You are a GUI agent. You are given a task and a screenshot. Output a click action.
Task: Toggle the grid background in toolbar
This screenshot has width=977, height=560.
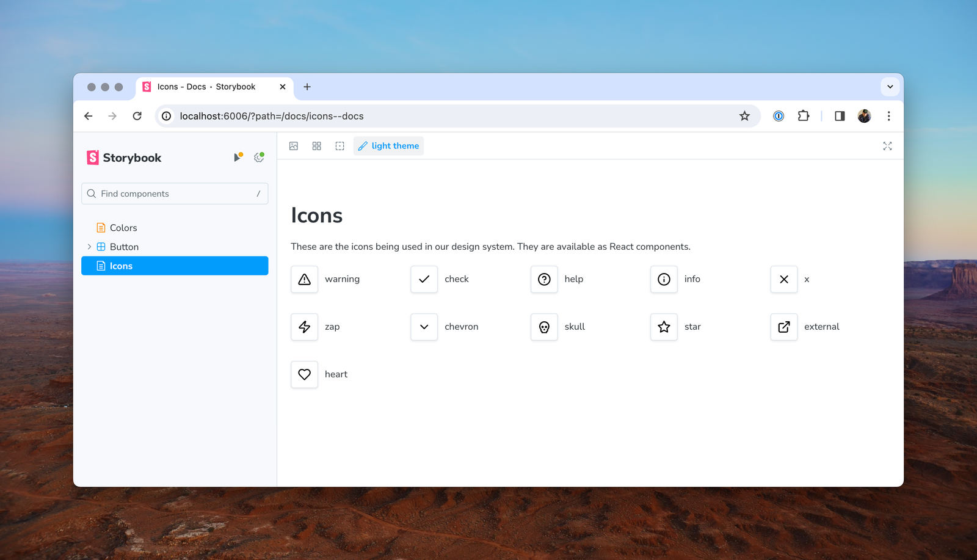pyautogui.click(x=316, y=146)
